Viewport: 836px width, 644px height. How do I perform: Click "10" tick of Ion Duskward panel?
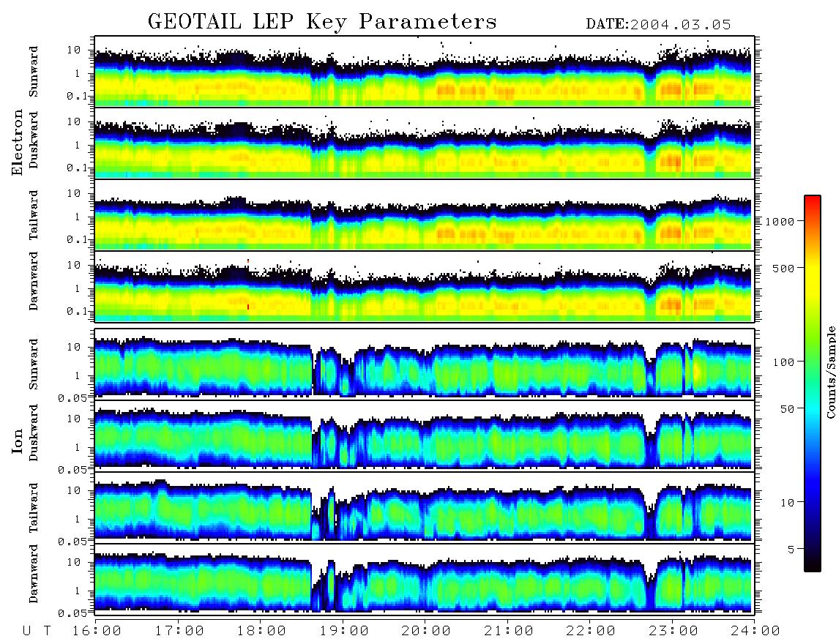tap(74, 419)
